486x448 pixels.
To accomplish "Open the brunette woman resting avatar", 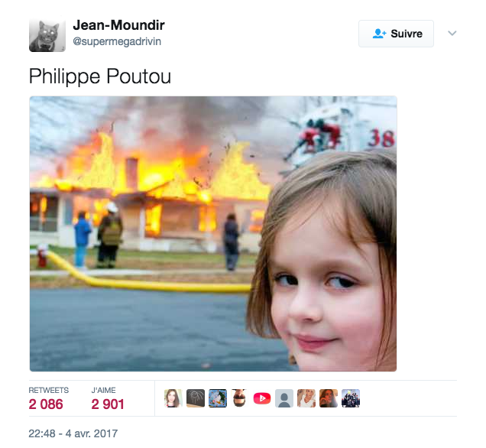I will click(329, 398).
